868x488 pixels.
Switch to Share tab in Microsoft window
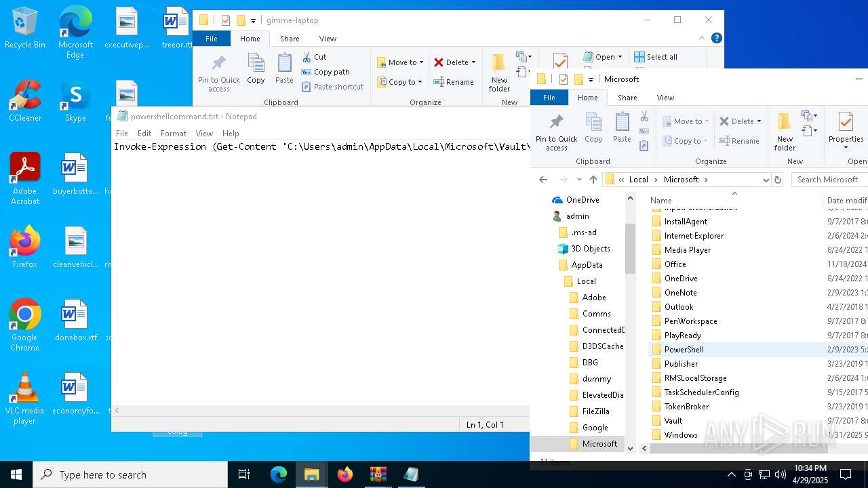[627, 98]
